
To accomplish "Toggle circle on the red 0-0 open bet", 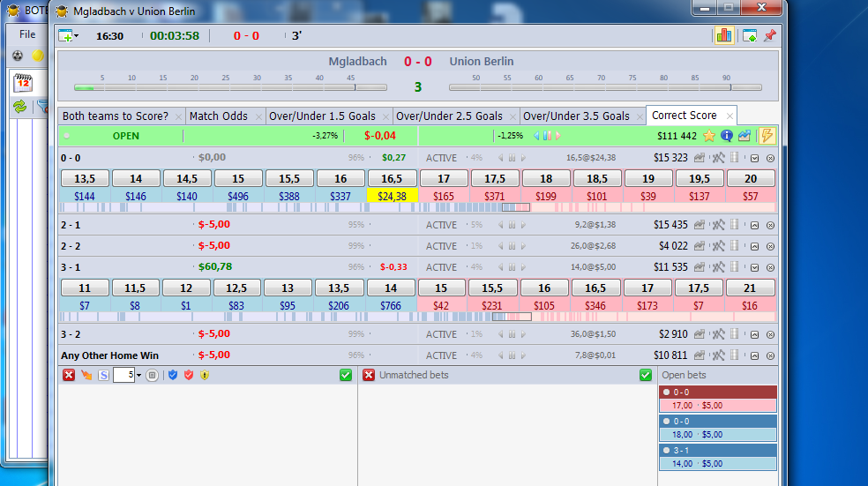I will 667,392.
